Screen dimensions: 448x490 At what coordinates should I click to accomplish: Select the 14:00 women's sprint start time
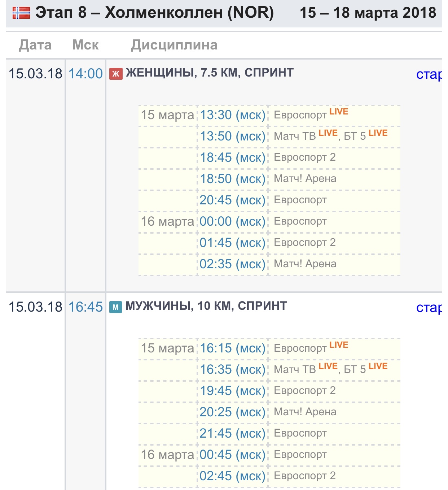(x=86, y=74)
